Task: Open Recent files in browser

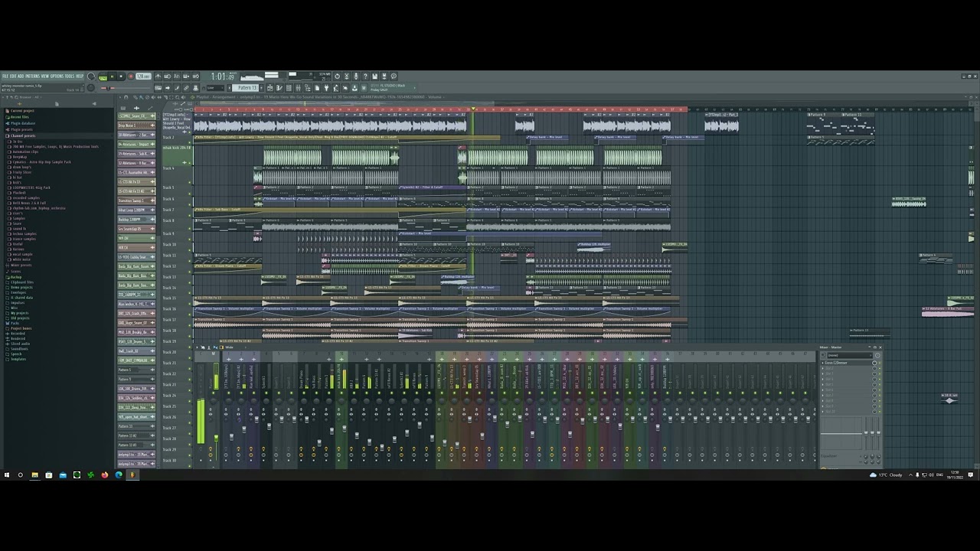Action: 20,117
